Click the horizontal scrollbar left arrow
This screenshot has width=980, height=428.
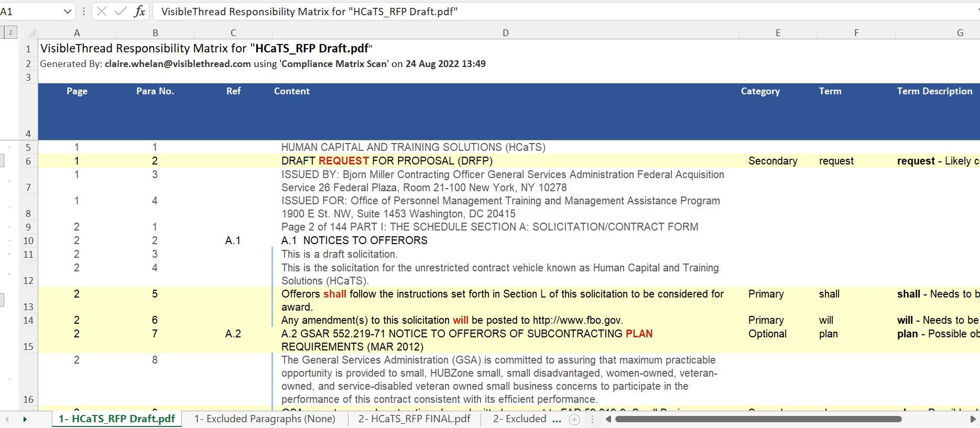point(608,419)
